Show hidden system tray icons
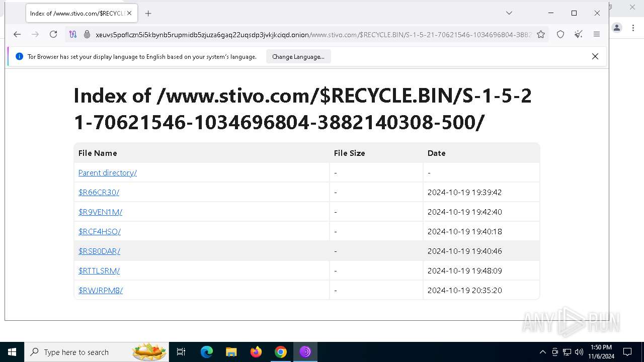Image resolution: width=644 pixels, height=362 pixels. point(542,352)
